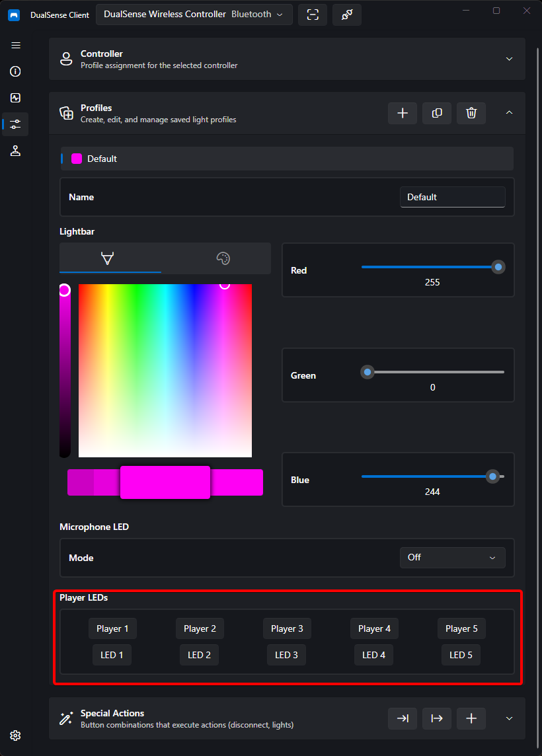
Task: Toggle the Player 5 button
Action: 461,628
